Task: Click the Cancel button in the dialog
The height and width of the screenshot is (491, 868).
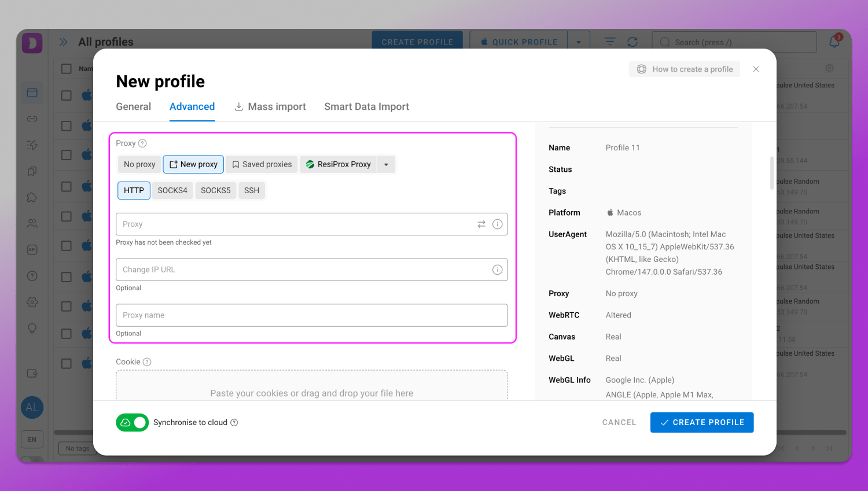Action: click(619, 423)
